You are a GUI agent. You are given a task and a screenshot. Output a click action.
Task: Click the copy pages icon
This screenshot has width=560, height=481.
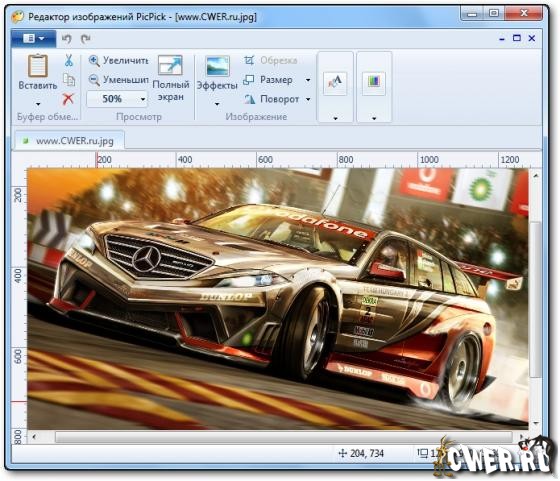[x=69, y=80]
